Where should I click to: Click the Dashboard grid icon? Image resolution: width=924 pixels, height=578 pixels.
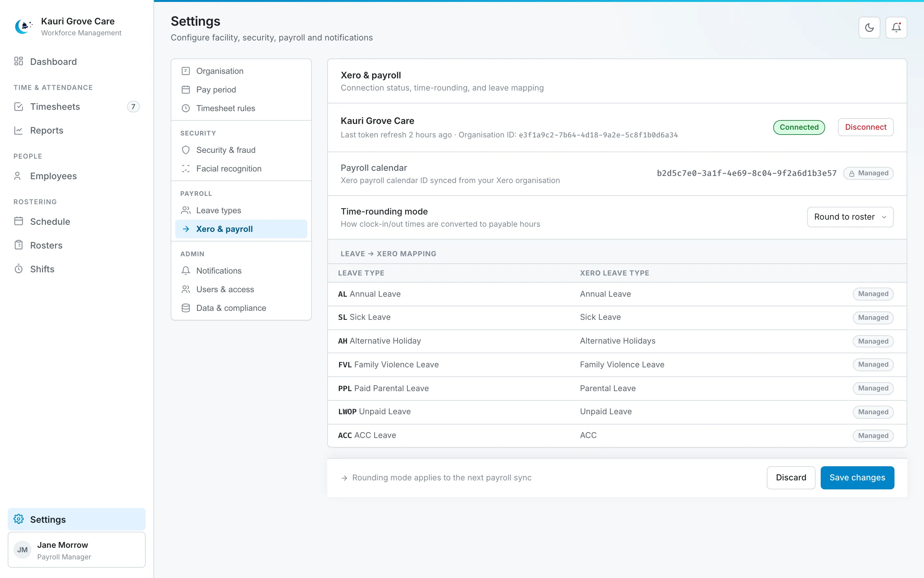click(x=18, y=61)
